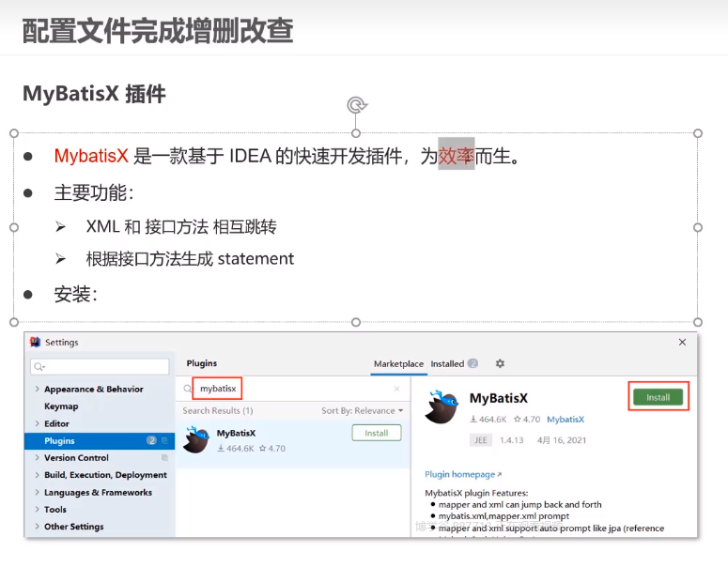This screenshot has width=728, height=567.
Task: Expand the Tools settings node
Action: tap(37, 509)
